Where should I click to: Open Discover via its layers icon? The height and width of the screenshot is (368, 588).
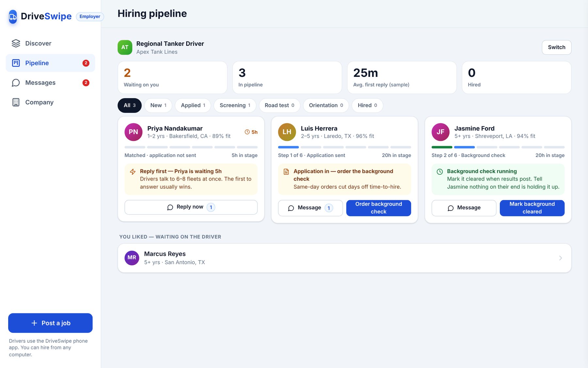pos(16,44)
